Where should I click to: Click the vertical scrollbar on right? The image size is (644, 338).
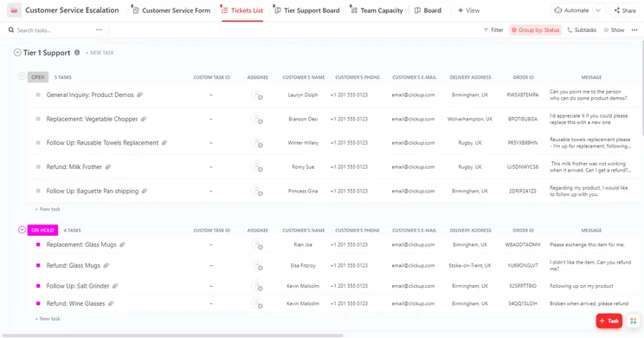642,88
